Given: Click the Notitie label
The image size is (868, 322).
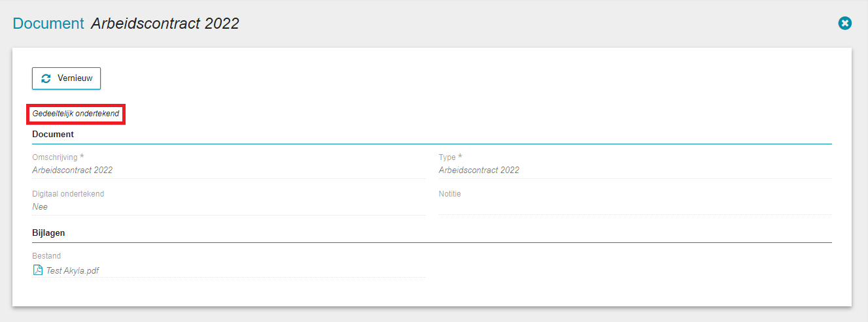Looking at the screenshot, I should coord(450,194).
